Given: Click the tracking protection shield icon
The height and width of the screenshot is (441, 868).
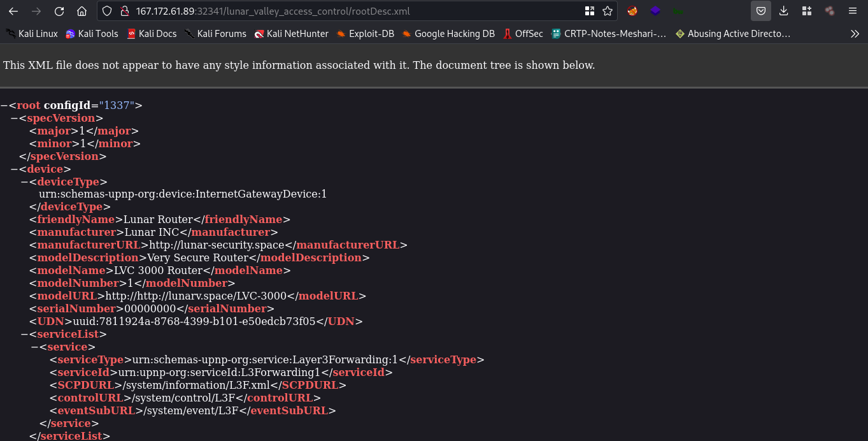Looking at the screenshot, I should pyautogui.click(x=107, y=11).
